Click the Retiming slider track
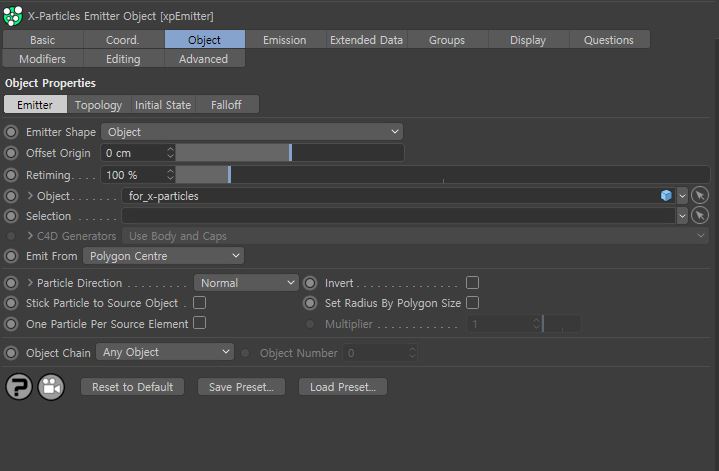 click(x=442, y=175)
